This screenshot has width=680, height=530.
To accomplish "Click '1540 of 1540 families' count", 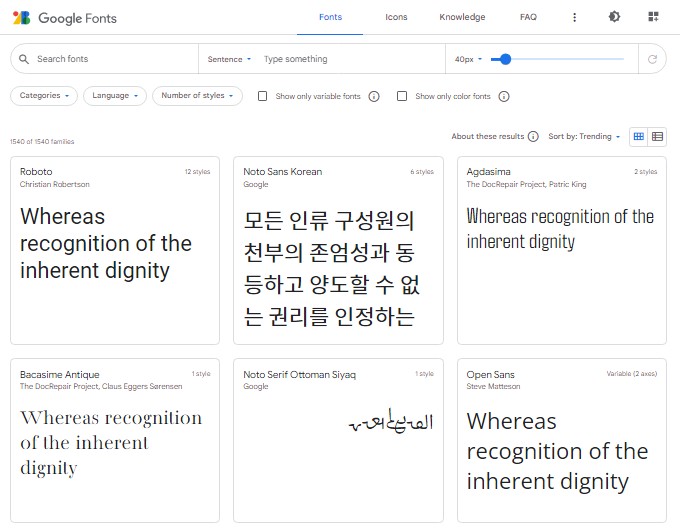I will pos(42,142).
